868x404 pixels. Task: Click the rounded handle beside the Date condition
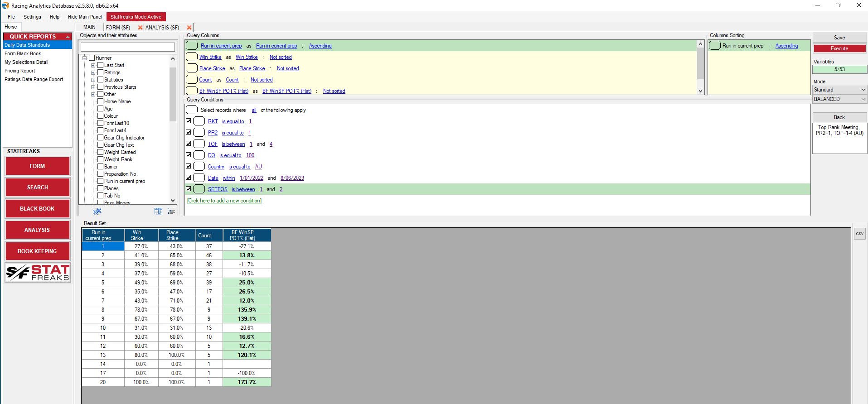199,178
